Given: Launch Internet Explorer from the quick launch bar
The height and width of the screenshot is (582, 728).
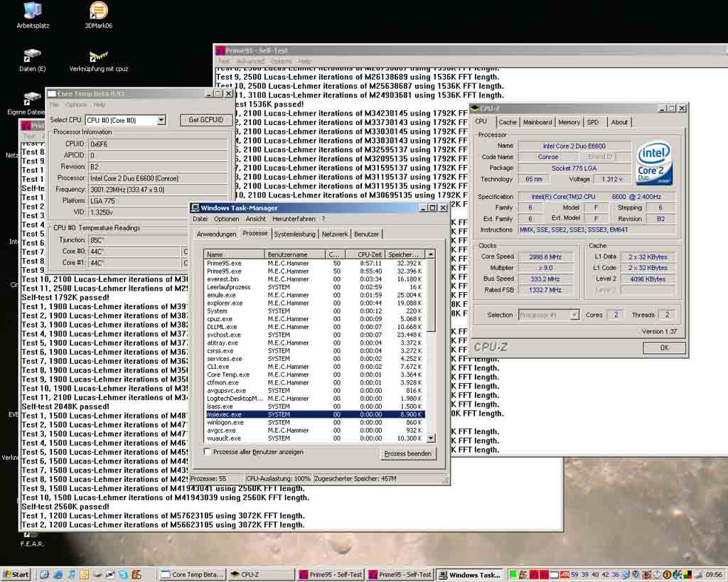Looking at the screenshot, I should click(58, 575).
